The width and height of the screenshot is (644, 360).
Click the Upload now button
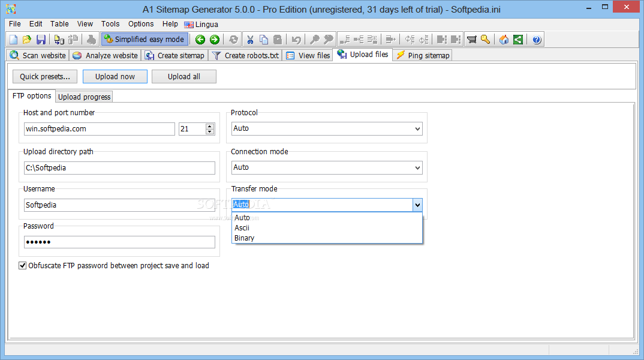pyautogui.click(x=115, y=76)
